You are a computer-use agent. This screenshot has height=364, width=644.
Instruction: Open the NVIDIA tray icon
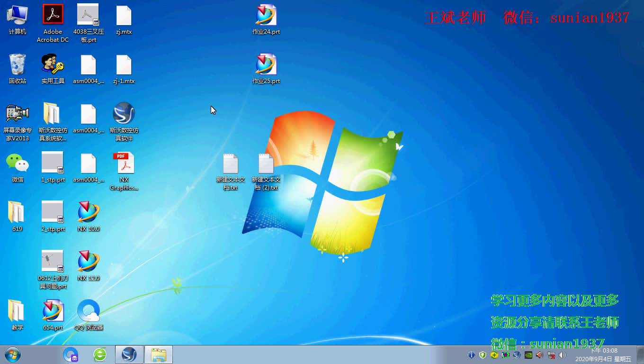point(528,355)
